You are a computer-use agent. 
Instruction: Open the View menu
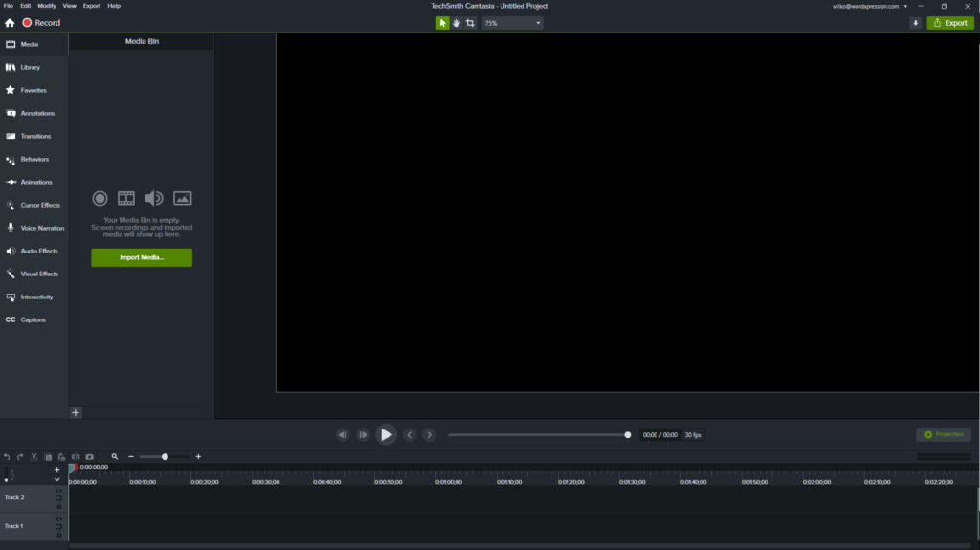pos(69,6)
